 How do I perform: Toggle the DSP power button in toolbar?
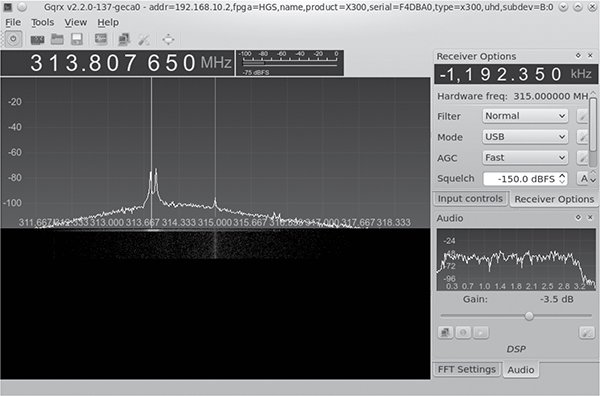[13, 39]
